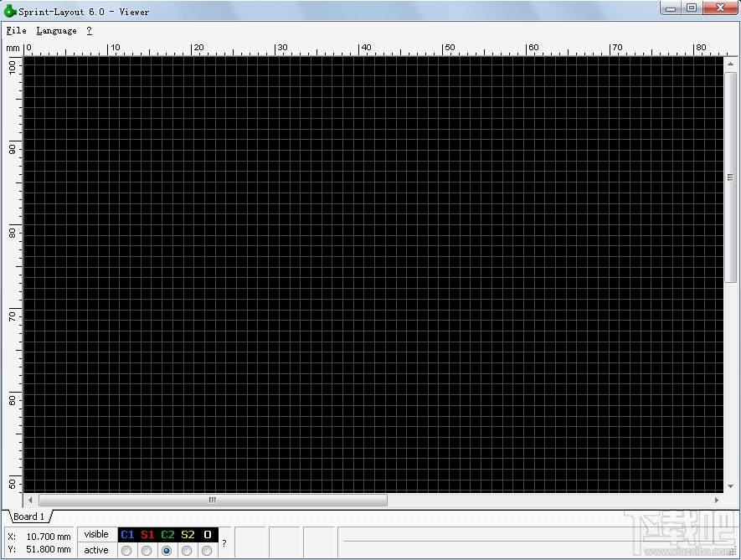Click the X coordinate readout field
Screen dimensions: 741x560
pyautogui.click(x=38, y=536)
